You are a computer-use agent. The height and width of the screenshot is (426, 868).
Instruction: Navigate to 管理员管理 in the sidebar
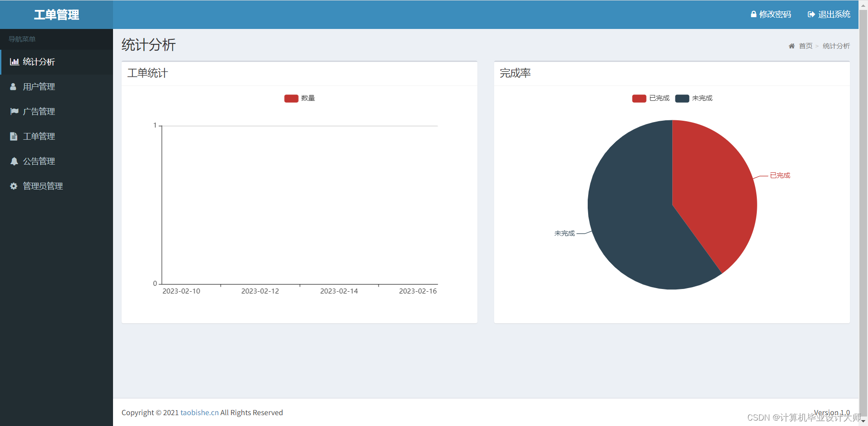[57, 186]
